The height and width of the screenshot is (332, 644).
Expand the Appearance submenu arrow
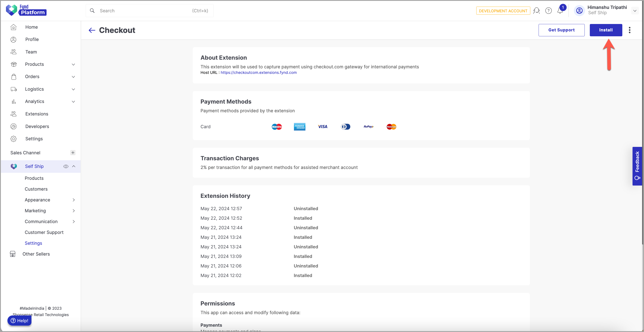click(x=74, y=200)
